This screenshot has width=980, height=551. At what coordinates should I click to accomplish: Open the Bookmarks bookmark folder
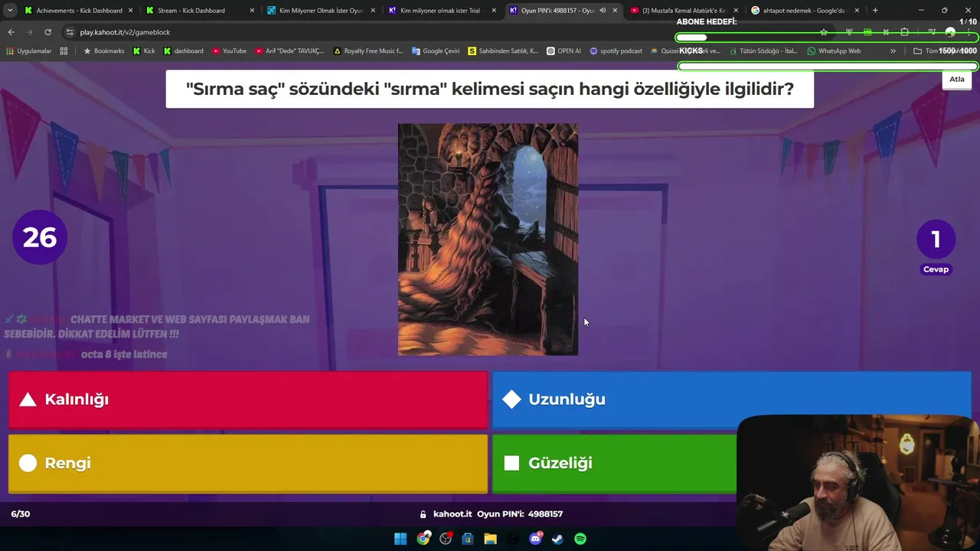pyautogui.click(x=103, y=51)
